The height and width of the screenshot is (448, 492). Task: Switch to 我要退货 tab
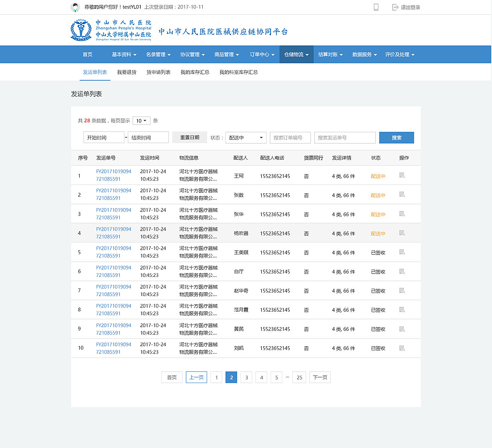click(127, 72)
